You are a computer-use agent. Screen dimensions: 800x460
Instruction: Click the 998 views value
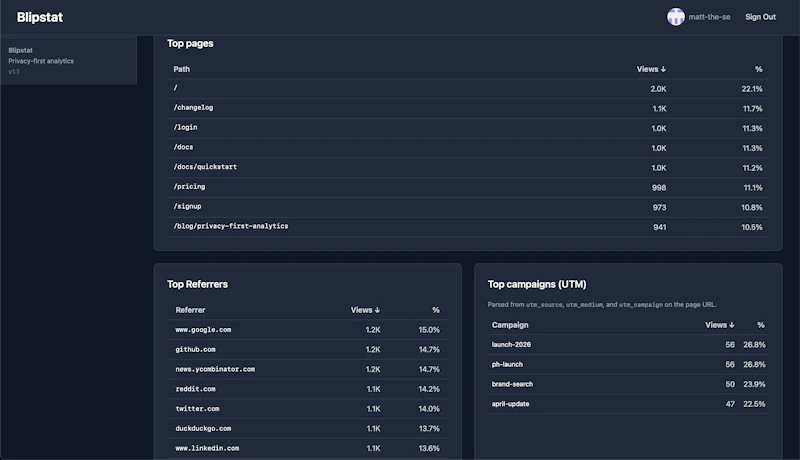[659, 188]
